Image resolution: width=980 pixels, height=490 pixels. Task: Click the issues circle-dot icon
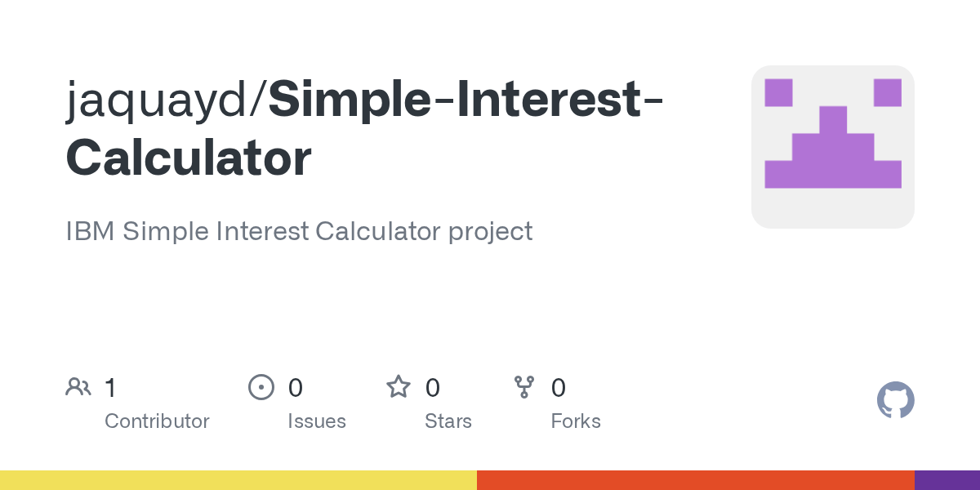[x=261, y=387]
